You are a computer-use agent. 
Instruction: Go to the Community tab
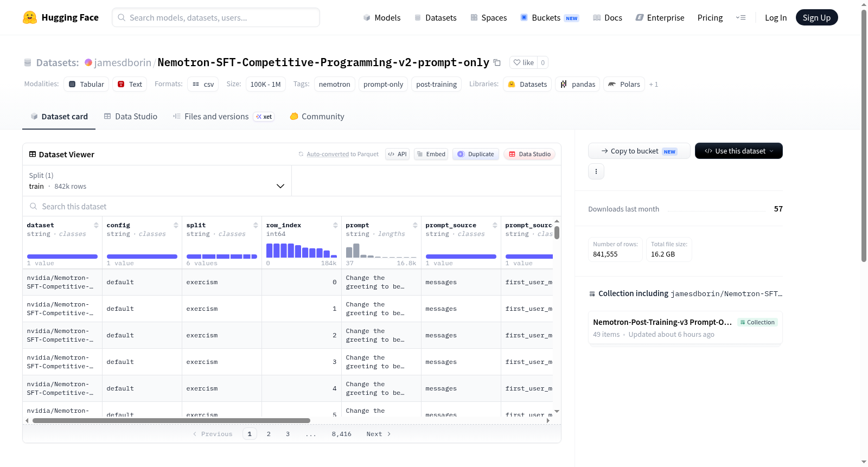(x=317, y=117)
